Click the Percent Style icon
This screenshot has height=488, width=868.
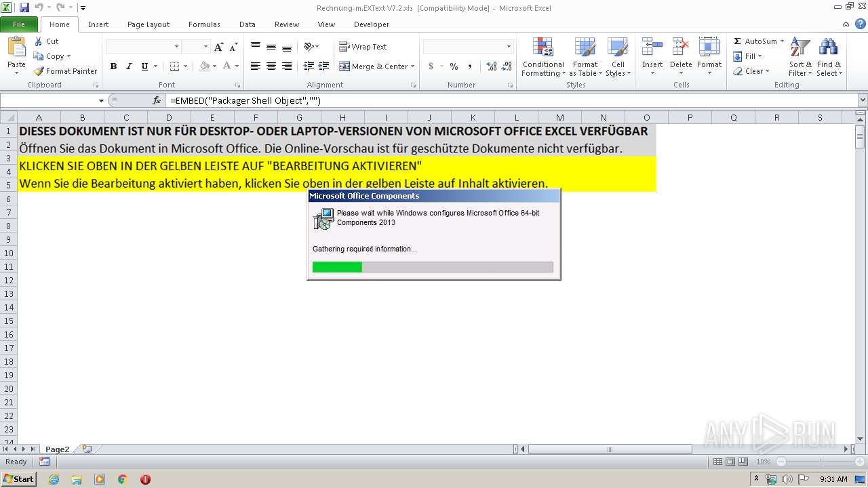(454, 66)
